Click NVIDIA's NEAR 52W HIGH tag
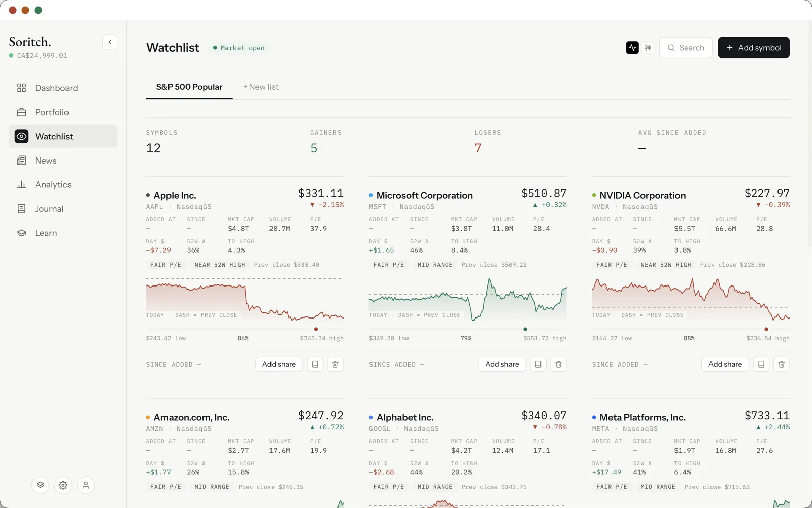 pyautogui.click(x=666, y=265)
